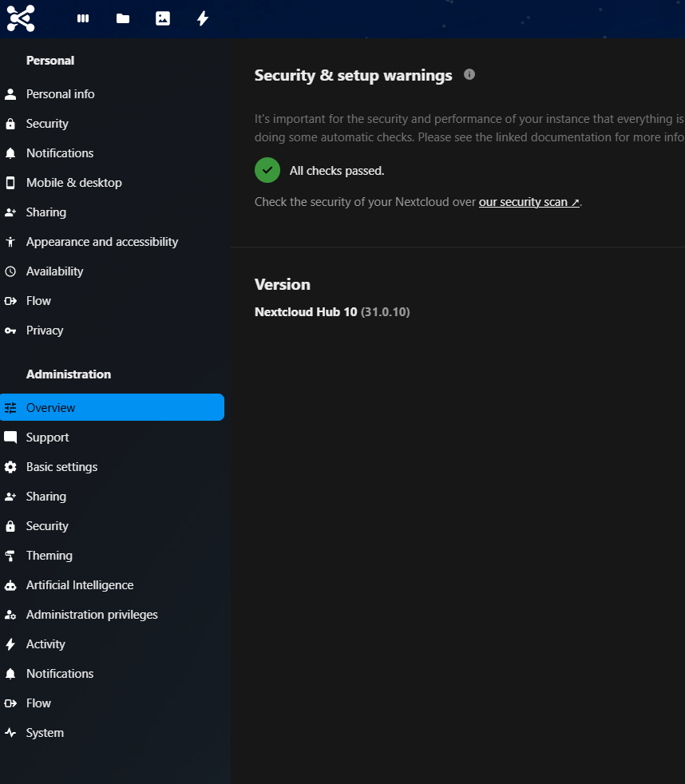Open Mobile & desktop settings
Screen dimensions: 685x784
[73, 183]
